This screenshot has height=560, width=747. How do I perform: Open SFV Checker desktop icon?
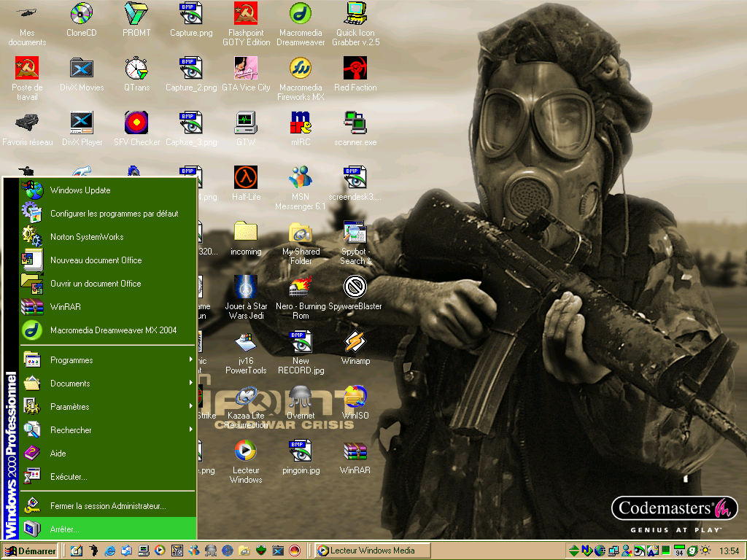(136, 128)
